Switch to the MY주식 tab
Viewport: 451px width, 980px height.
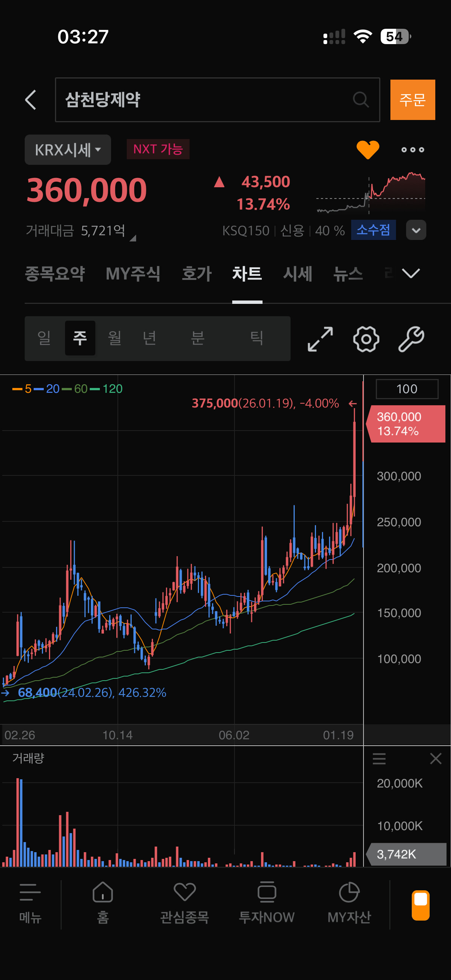[x=133, y=274]
